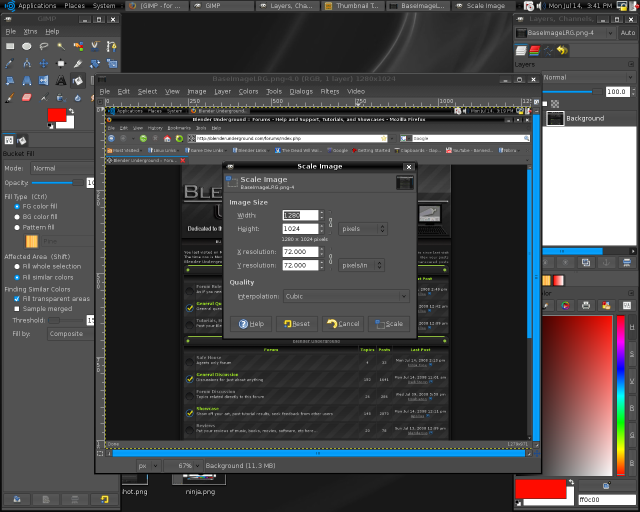
Task: Open the pixels/in resolution unit dropdown
Action: [x=361, y=265]
